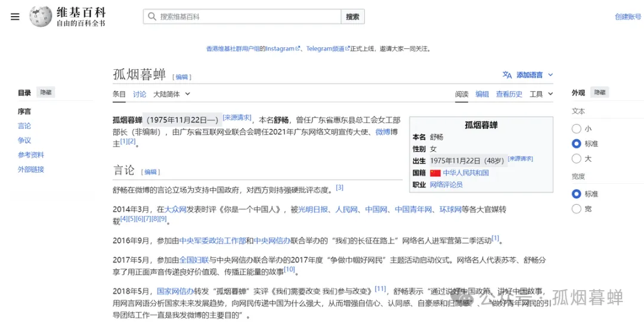The height and width of the screenshot is (323, 644).
Task: Go to 序言 in table of contents
Action: coord(24,112)
